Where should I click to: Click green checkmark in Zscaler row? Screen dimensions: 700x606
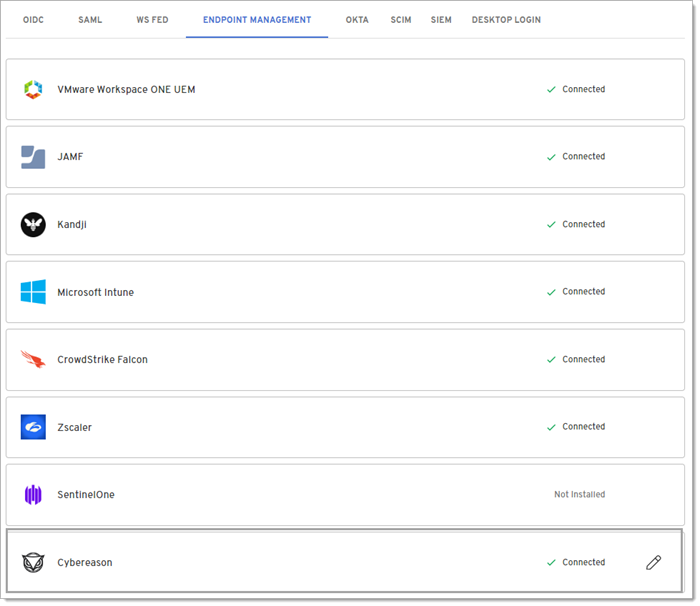[x=551, y=427]
